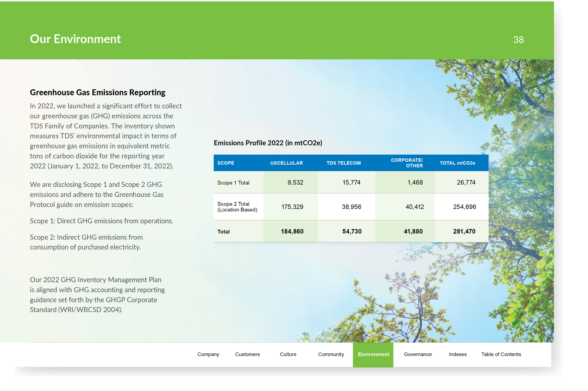Navigate to the Community section

click(331, 354)
